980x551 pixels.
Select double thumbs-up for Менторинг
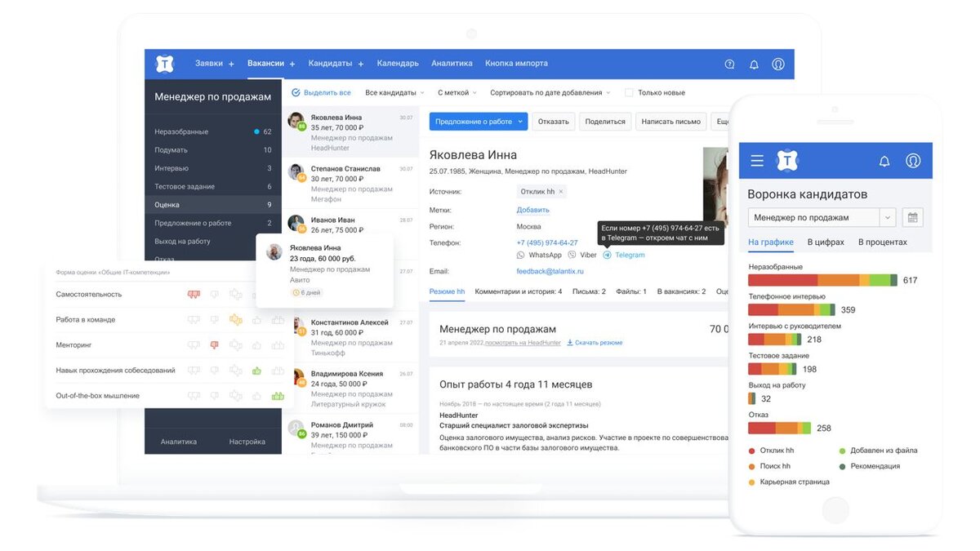tap(278, 345)
